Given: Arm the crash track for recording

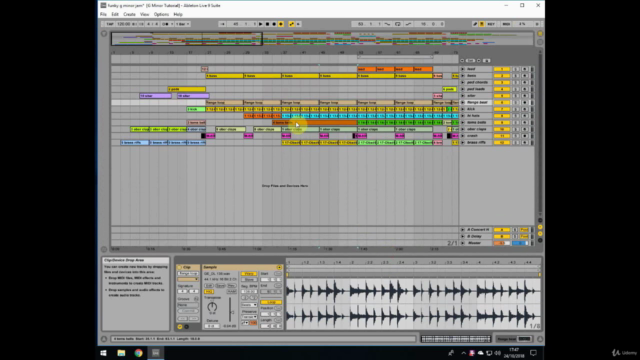Looking at the screenshot, I should (x=524, y=136).
